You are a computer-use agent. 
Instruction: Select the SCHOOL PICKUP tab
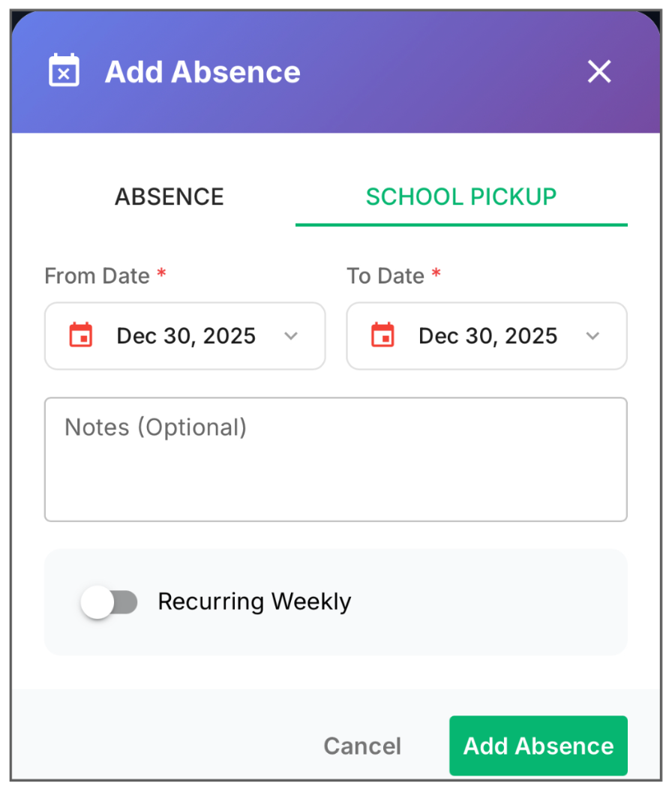point(461,196)
